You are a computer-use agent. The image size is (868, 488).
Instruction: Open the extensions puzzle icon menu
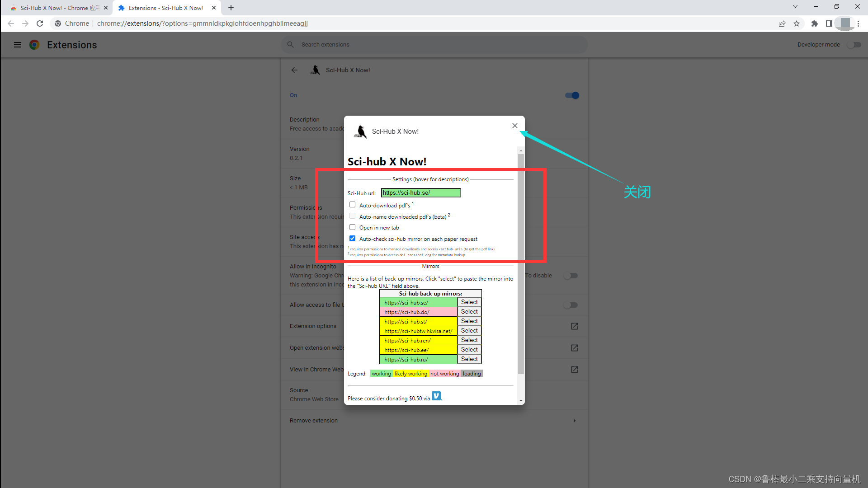pyautogui.click(x=815, y=23)
